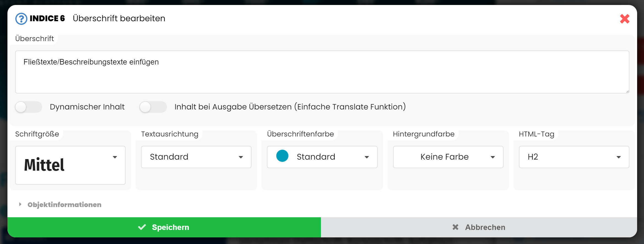This screenshot has width=644, height=244.
Task: Toggle Inhalt bei Ausgabe Übersetzen switch
Action: click(x=153, y=107)
